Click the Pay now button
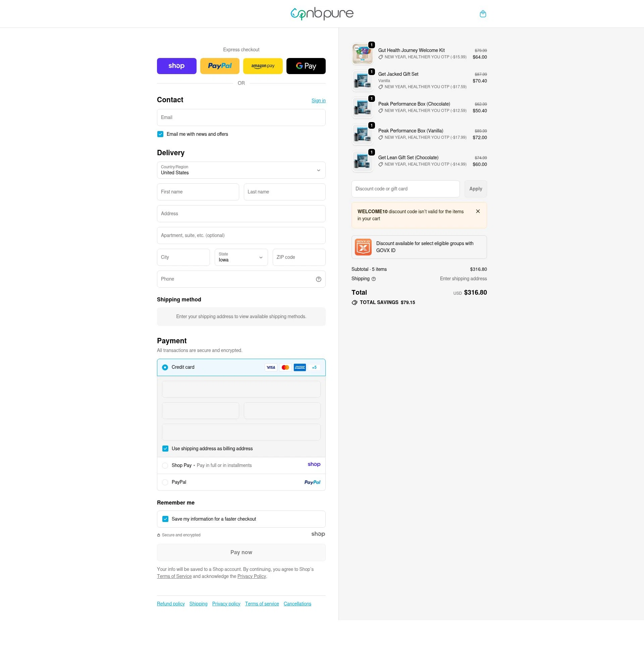 241,552
